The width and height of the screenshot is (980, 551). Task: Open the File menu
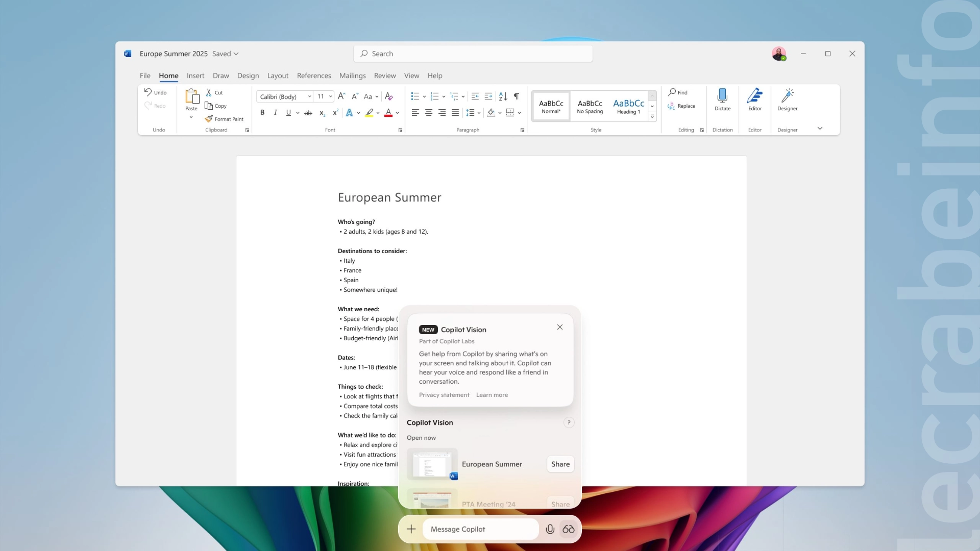[x=145, y=76]
